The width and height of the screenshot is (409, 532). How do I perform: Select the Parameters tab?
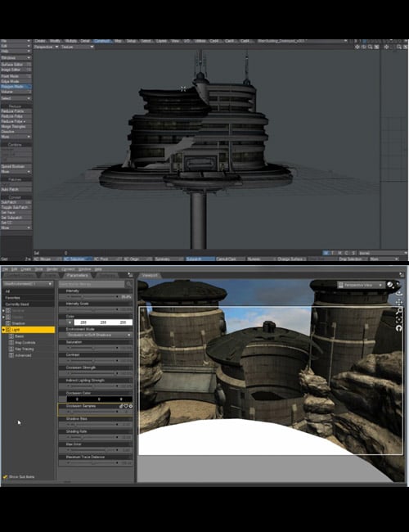click(78, 275)
